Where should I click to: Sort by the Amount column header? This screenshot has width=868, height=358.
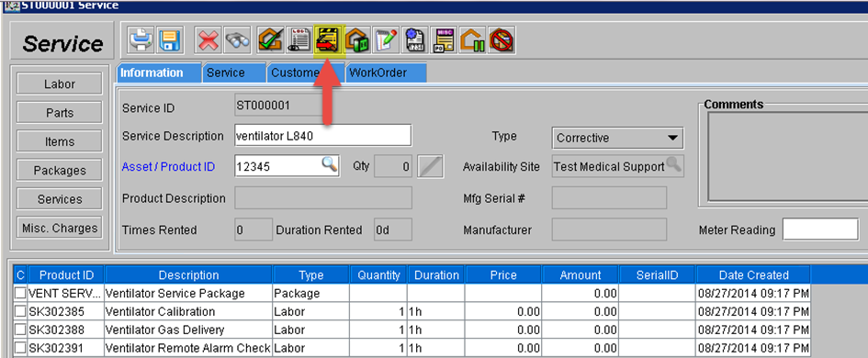(x=581, y=275)
